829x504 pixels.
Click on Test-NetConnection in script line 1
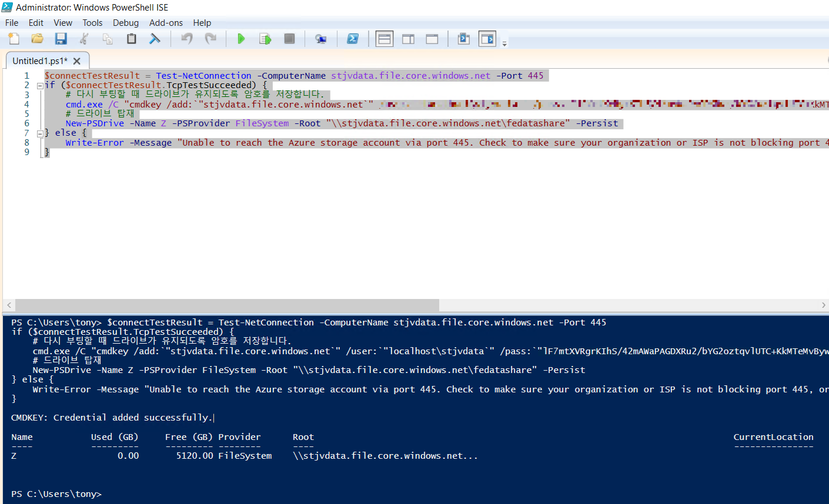coord(203,76)
